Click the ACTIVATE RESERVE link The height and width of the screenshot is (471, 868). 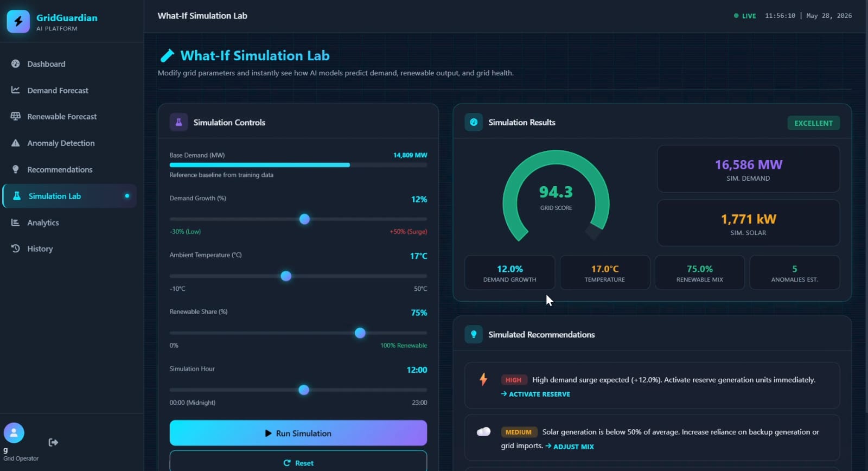535,394
